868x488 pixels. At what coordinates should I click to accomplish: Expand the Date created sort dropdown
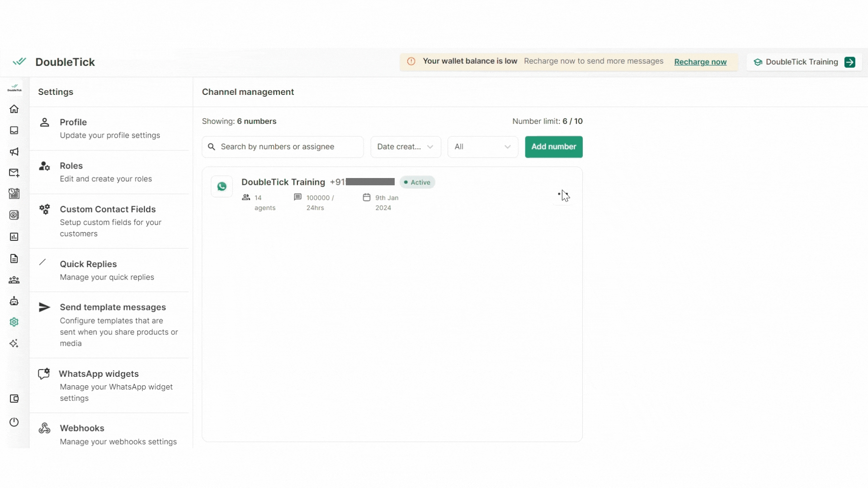pos(406,147)
